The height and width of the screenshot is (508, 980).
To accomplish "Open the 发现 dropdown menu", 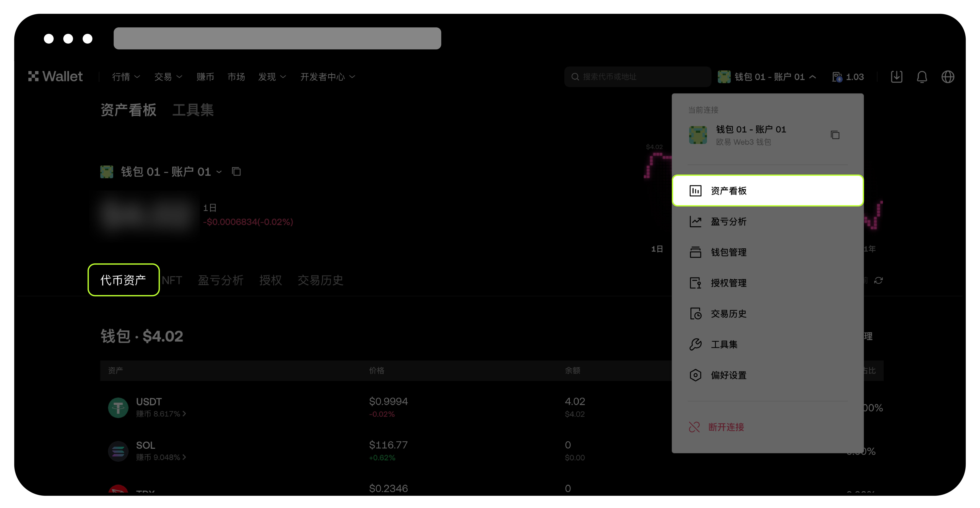I will [272, 76].
